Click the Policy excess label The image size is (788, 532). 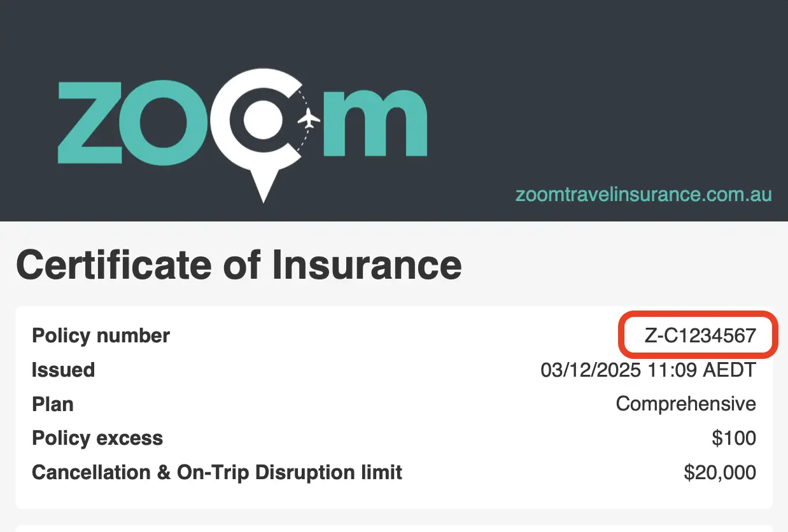pos(97,438)
